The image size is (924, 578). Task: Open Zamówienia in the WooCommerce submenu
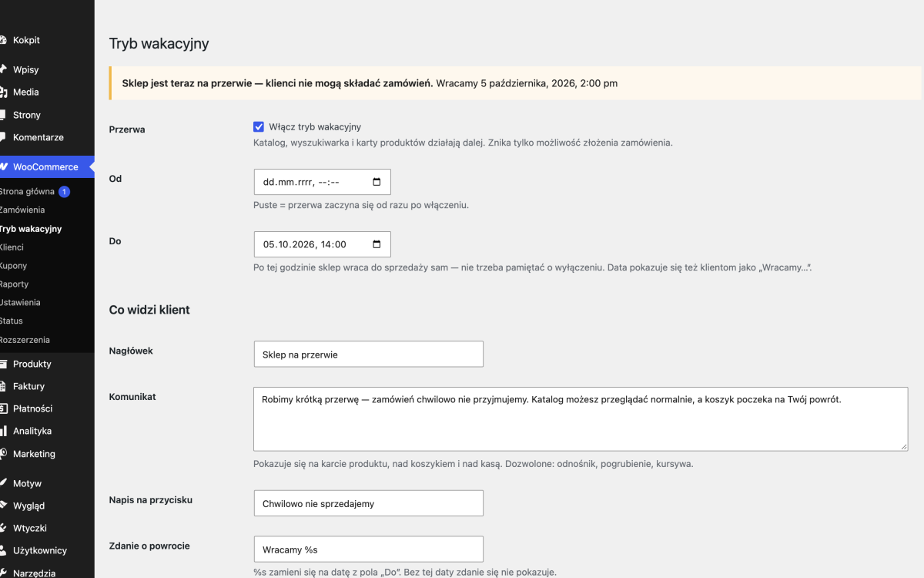(22, 210)
